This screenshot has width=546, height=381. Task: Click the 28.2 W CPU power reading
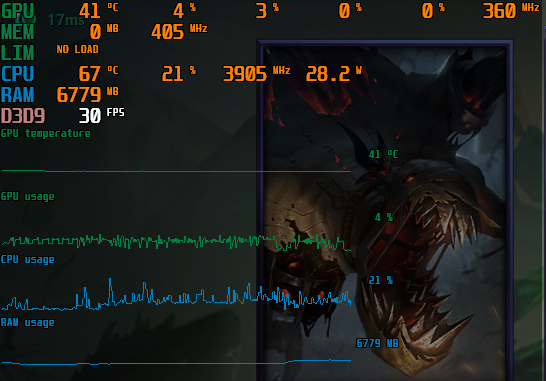click(334, 73)
